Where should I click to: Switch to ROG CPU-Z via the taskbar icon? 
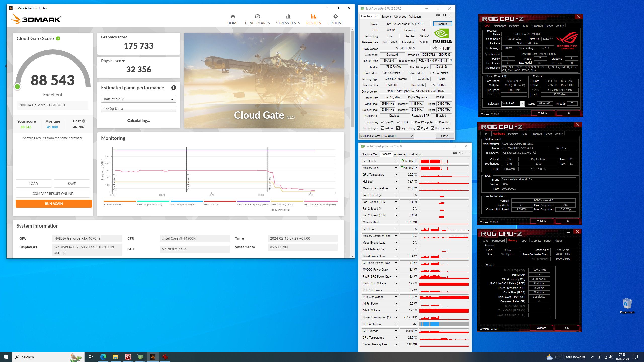[x=128, y=357]
